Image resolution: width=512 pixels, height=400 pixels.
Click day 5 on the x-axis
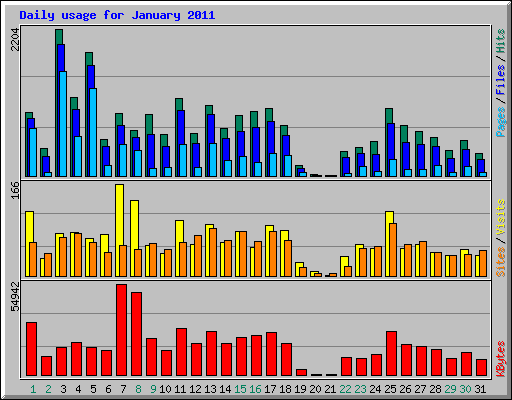pos(93,389)
